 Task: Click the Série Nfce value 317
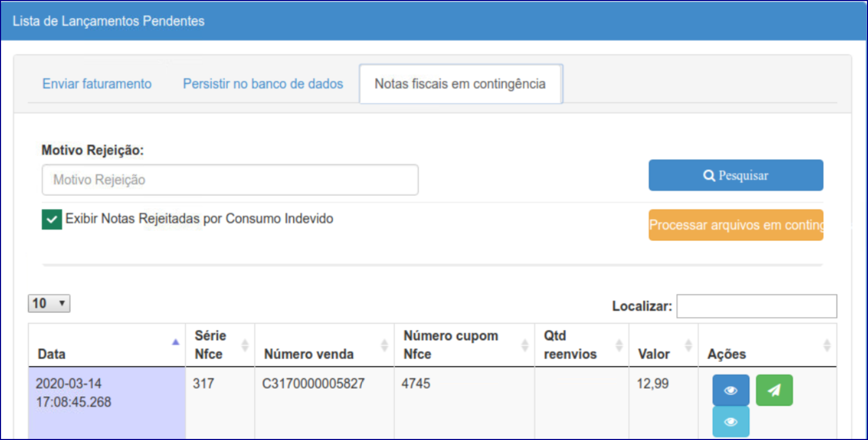203,384
